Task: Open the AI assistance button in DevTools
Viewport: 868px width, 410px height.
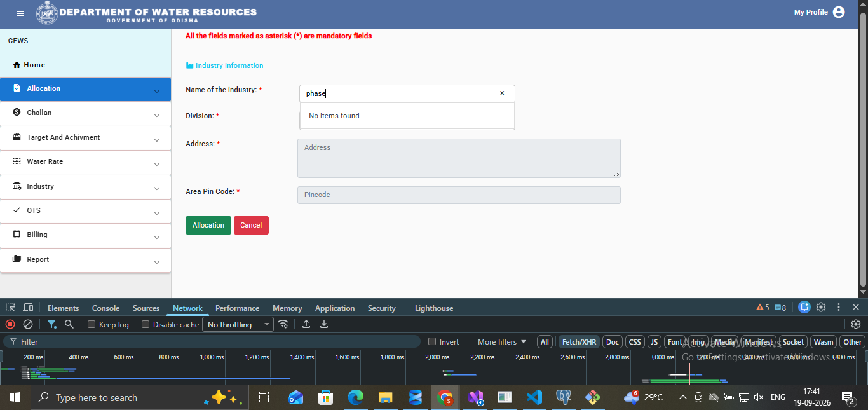Action: pos(804,308)
